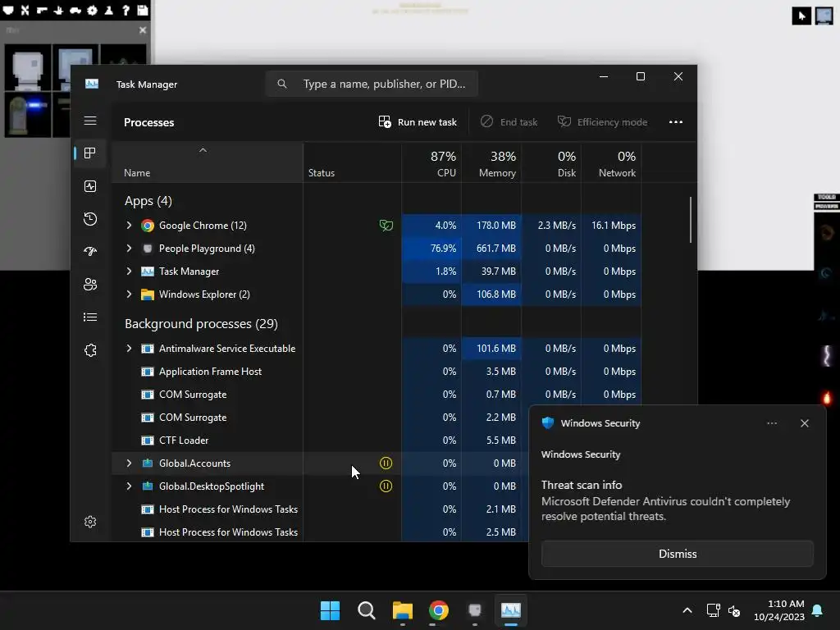Open Task Manager settings gear
840x630 pixels.
tap(90, 522)
